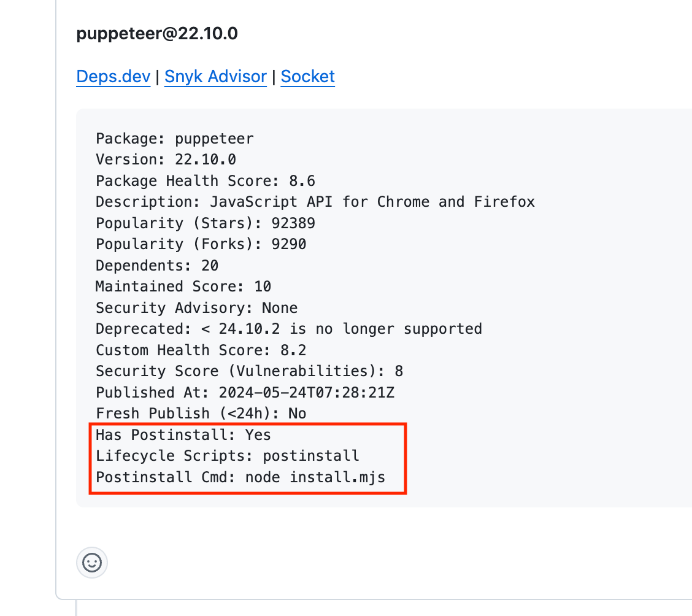Click the 'Version: 22.10.0' line
Viewport: 692px width, 616px height.
pos(166,160)
